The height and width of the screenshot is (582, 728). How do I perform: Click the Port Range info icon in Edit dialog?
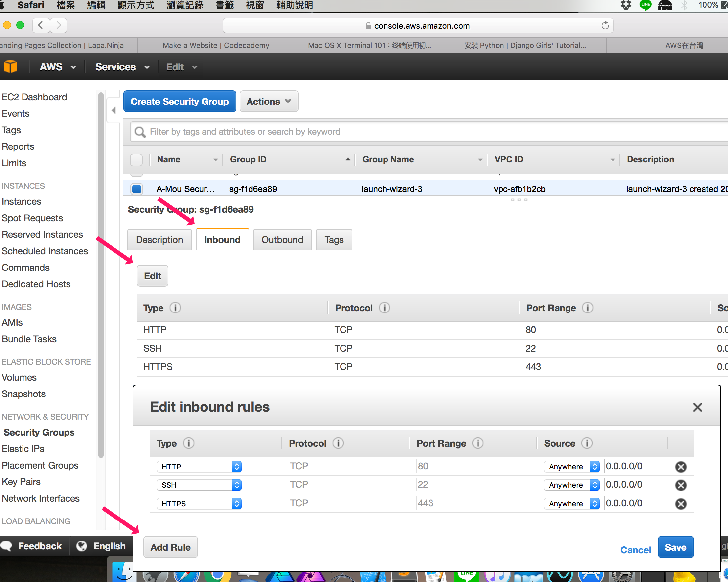pyautogui.click(x=478, y=443)
